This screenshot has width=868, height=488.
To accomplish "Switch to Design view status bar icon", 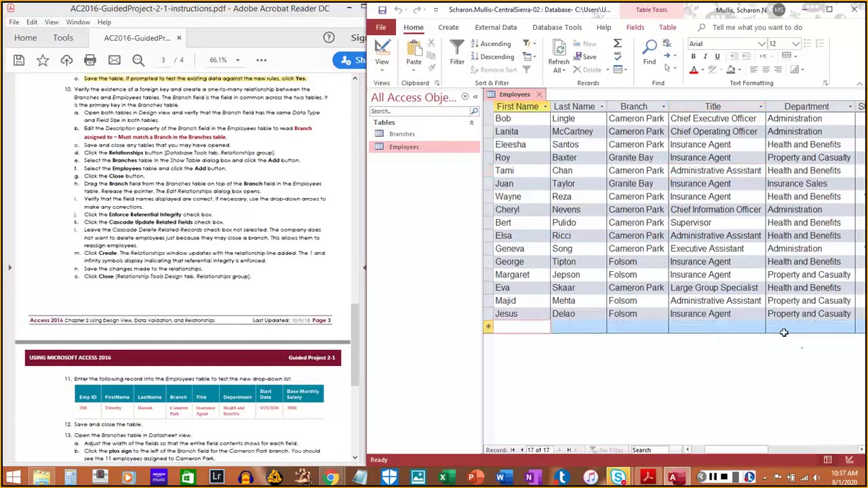I will coord(849,460).
